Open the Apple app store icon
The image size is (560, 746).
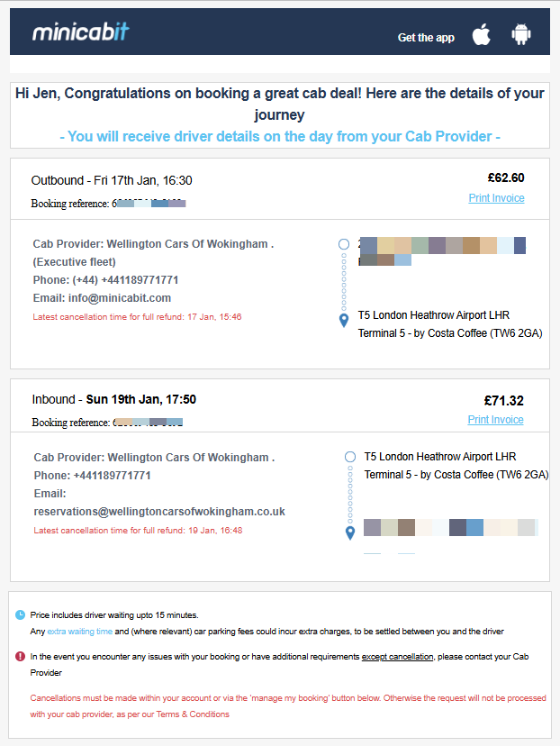click(481, 35)
